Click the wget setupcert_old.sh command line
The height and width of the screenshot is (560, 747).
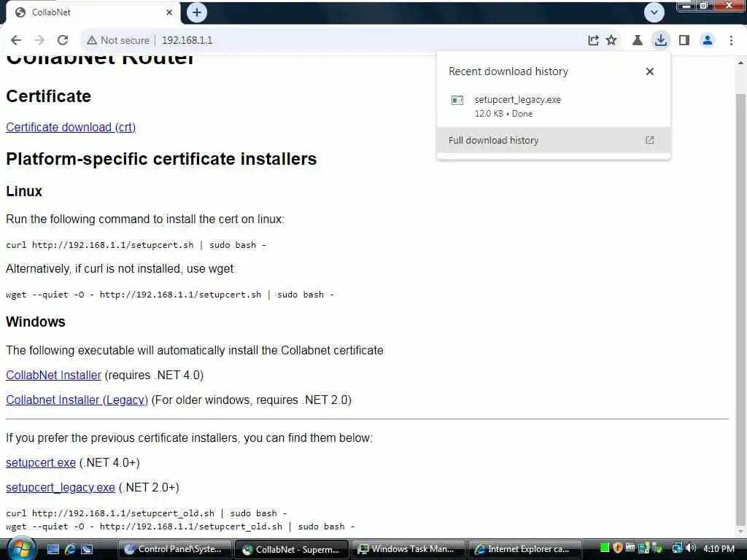click(x=180, y=526)
